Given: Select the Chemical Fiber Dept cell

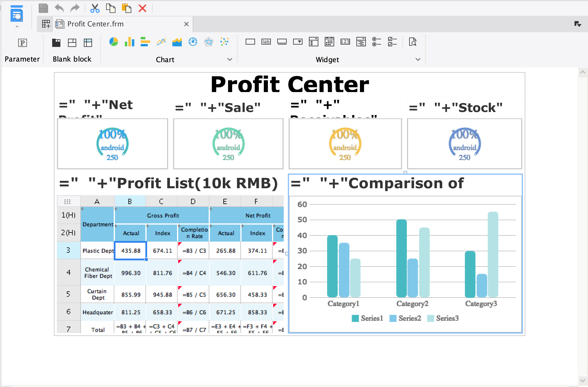Looking at the screenshot, I should 98,273.
